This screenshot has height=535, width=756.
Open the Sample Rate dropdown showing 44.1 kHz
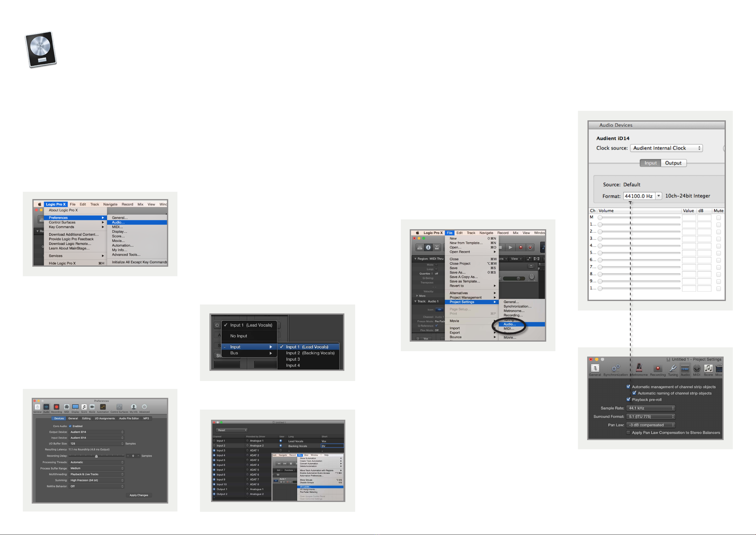(651, 408)
